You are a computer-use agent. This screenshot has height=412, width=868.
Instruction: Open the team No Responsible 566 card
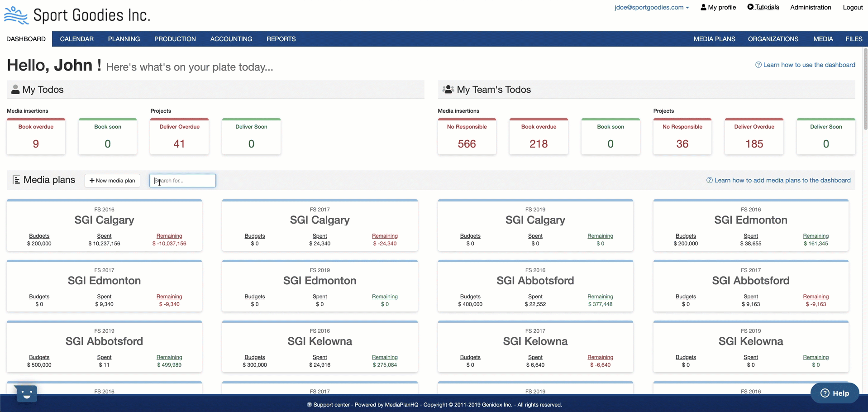point(467,137)
